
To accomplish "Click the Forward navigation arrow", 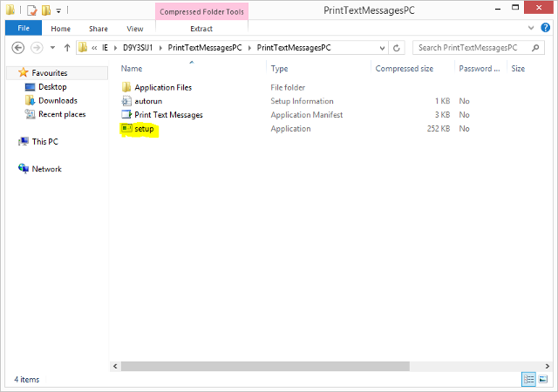I will coord(37,47).
